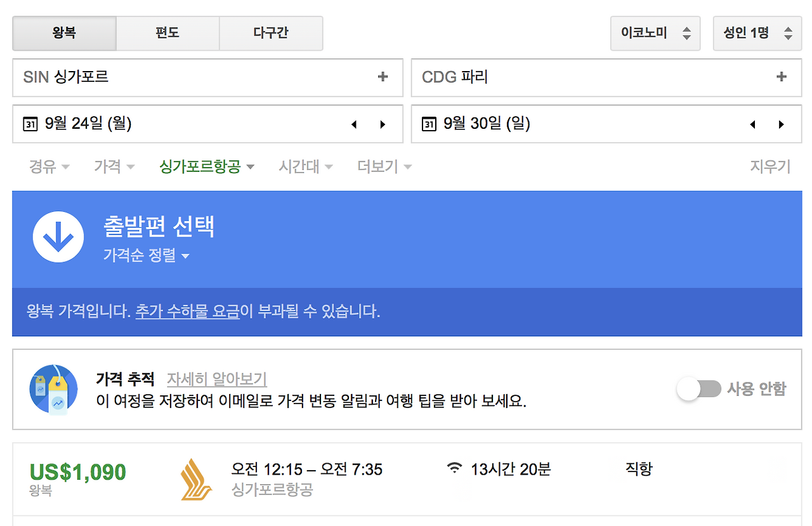Select the 다구간 multi-city tab
The image size is (812, 526).
(271, 33)
